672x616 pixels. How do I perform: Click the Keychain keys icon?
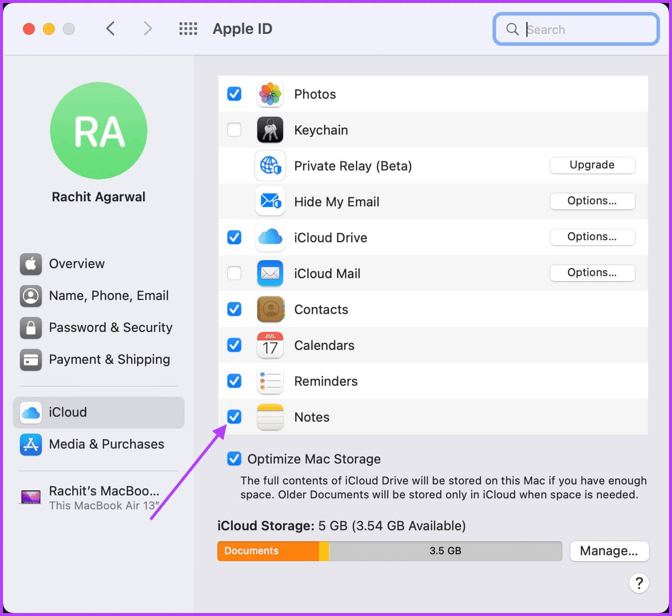(x=270, y=130)
